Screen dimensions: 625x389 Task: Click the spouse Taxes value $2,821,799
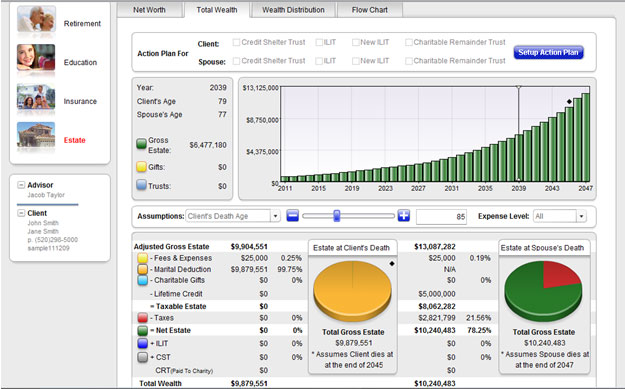437,318
